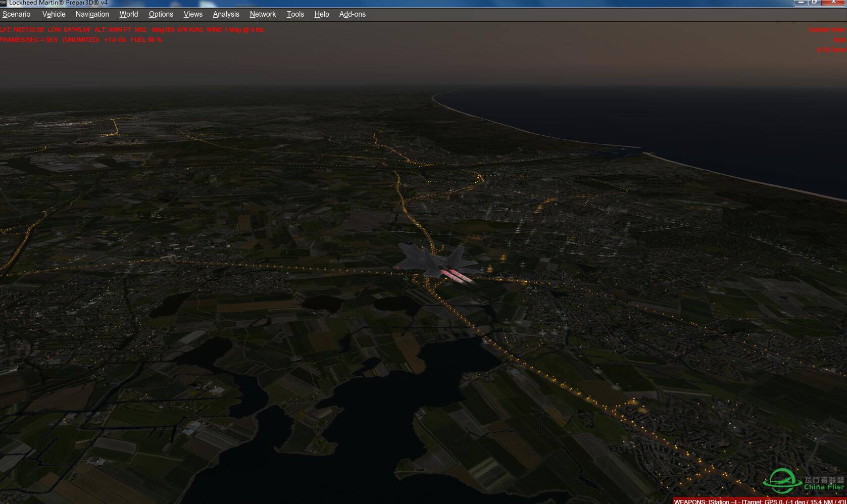Open the Add-ons menu
847x504 pixels.
[x=352, y=14]
